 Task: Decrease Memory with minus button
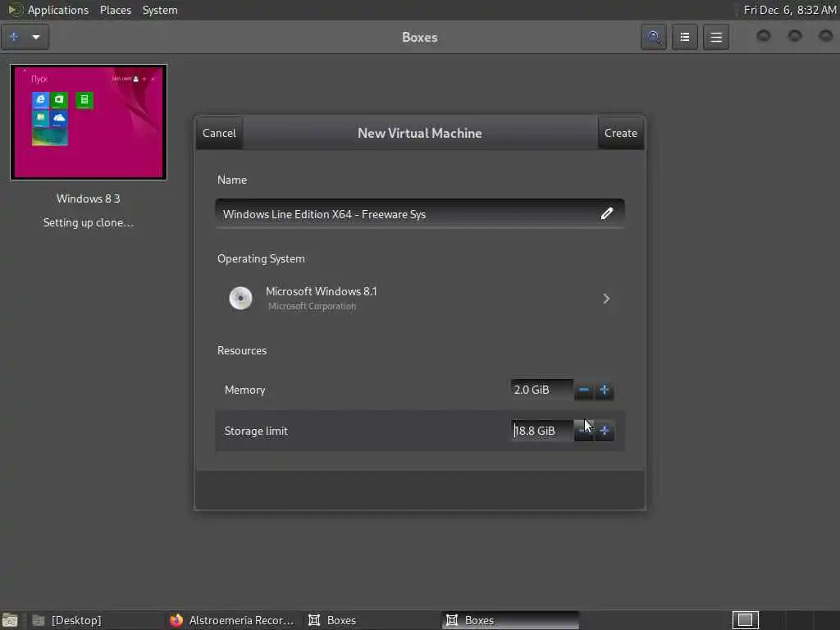[584, 390]
